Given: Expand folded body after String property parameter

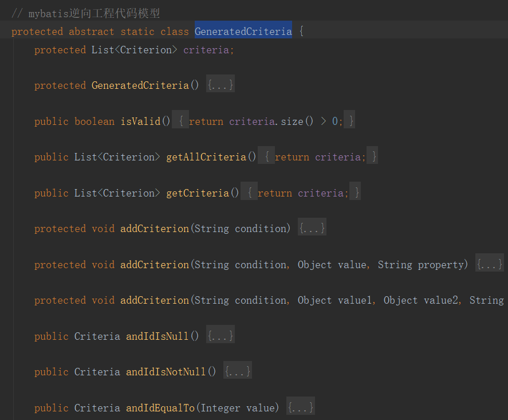Looking at the screenshot, I should (x=489, y=264).
